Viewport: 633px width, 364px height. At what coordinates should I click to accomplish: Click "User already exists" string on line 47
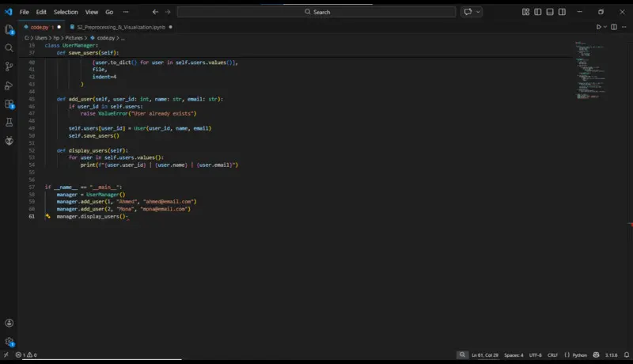click(x=162, y=113)
